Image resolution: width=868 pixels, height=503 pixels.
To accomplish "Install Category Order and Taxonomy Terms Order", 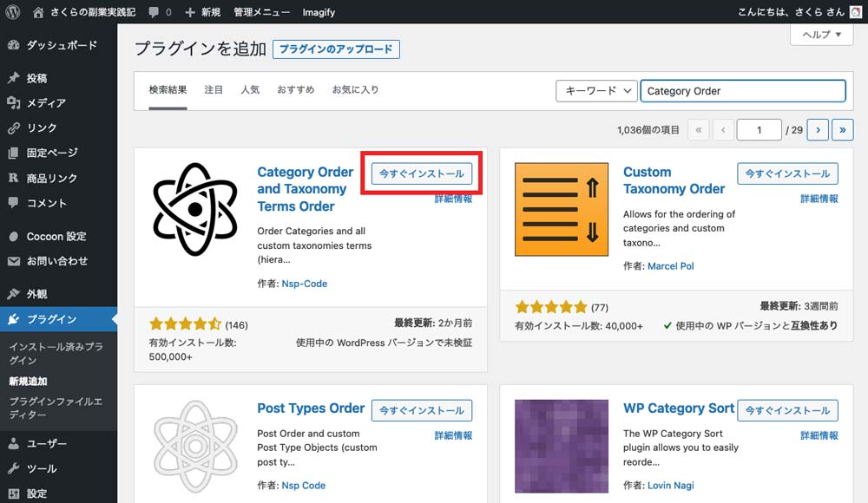I will (422, 173).
